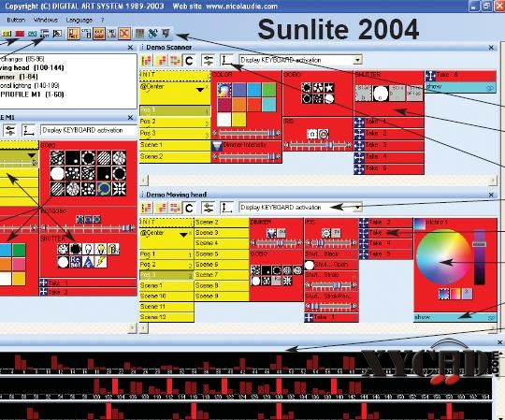Expand the @Center triangle in Demo Scanner

200,90
